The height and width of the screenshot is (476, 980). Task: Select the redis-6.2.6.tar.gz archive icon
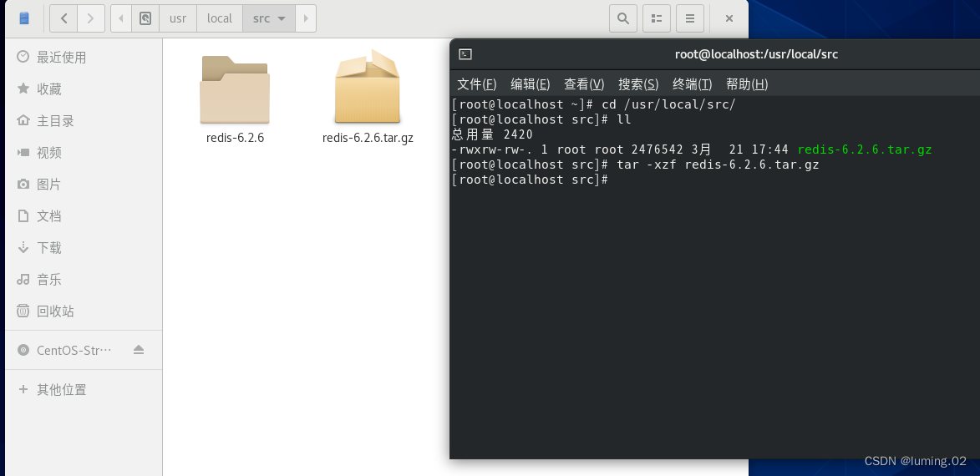368,86
